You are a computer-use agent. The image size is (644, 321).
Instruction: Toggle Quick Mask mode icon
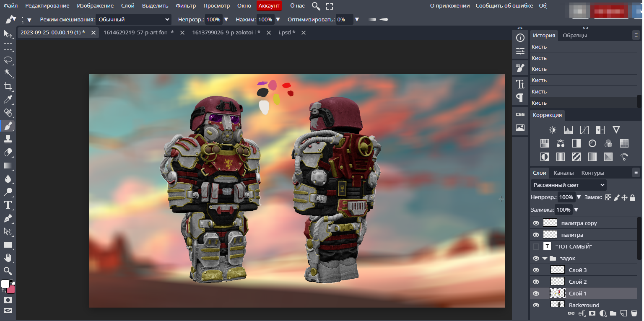coord(8,300)
